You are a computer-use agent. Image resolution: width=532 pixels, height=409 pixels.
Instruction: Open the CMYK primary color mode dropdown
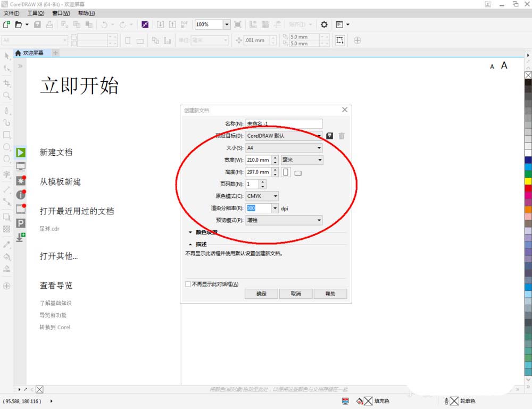[262, 196]
